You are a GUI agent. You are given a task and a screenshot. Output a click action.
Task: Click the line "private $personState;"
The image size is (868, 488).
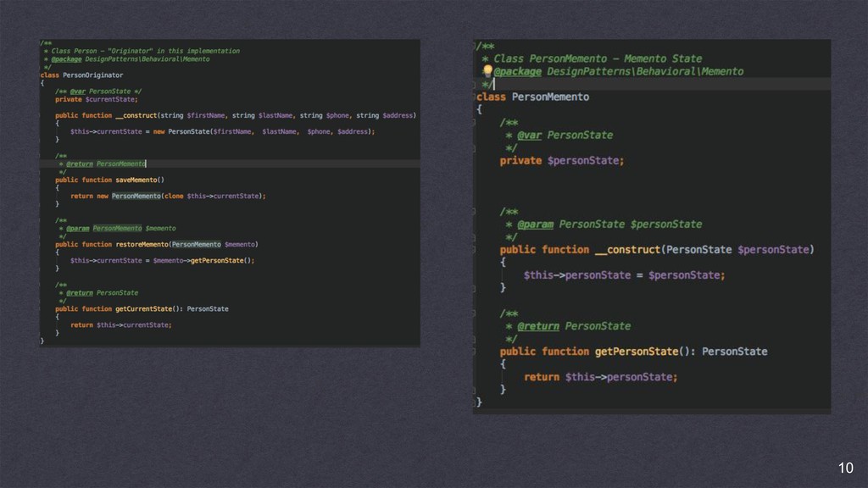pos(562,160)
